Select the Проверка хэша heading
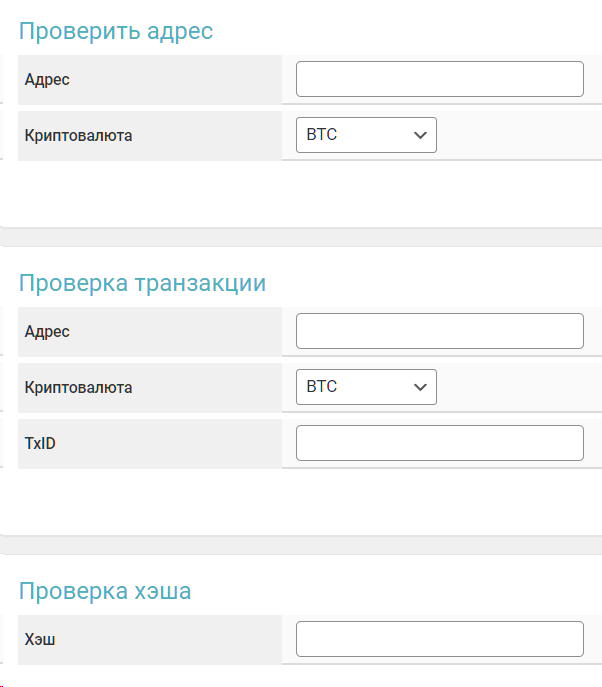 pos(105,591)
